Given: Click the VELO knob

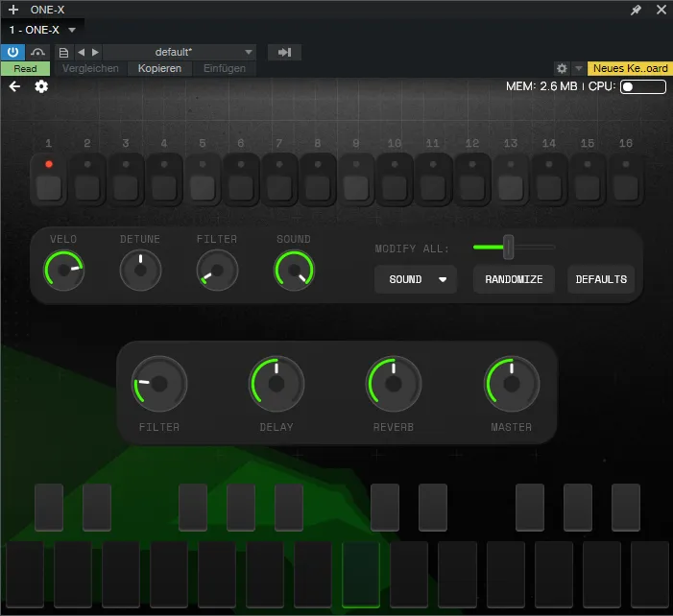Looking at the screenshot, I should pos(64,271).
